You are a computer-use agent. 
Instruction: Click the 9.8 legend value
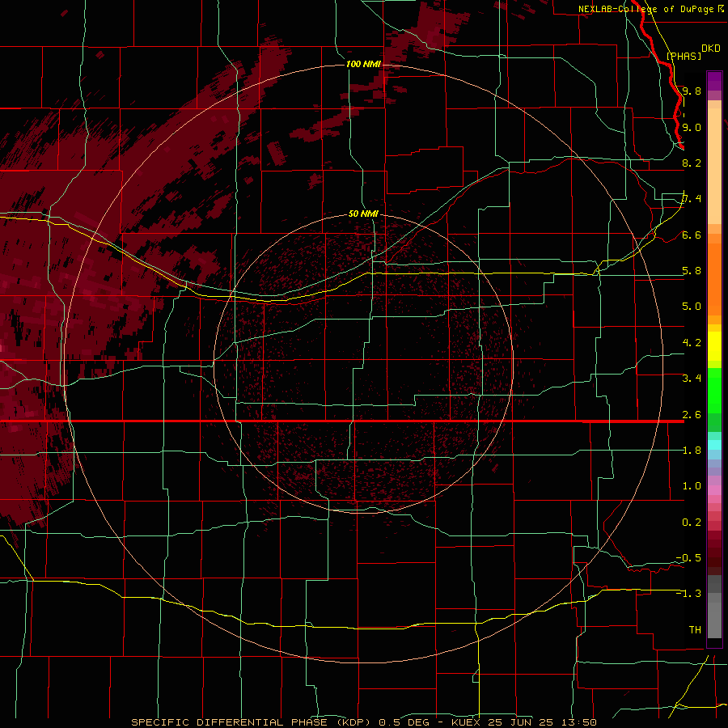coord(692,91)
